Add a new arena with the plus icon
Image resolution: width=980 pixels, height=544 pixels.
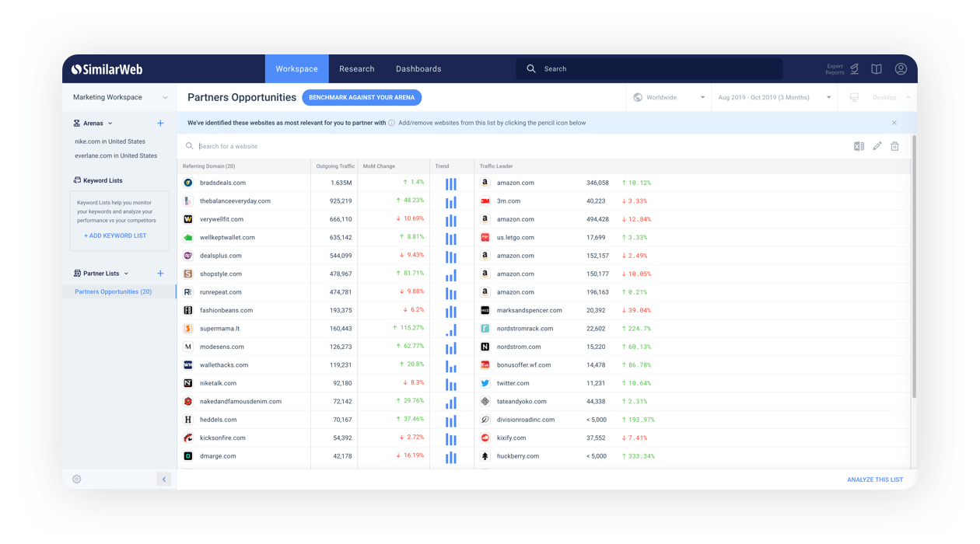click(160, 123)
